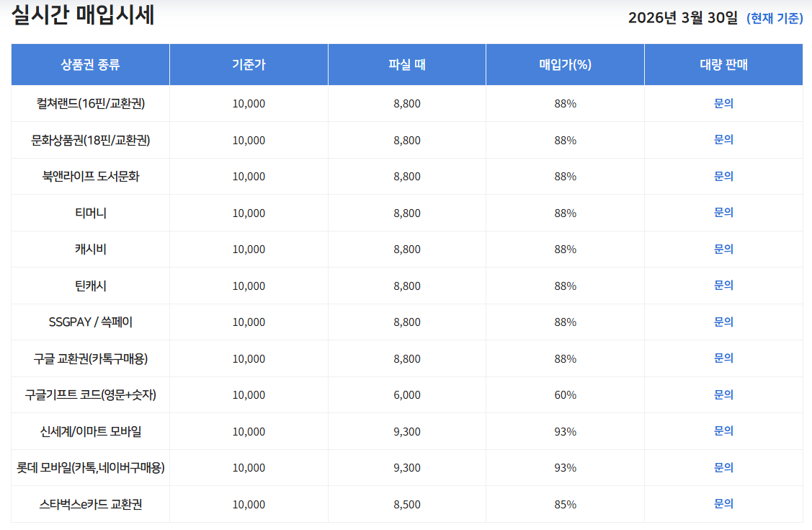Click the 60% rate in 구글기프트 코드 row
812x530 pixels.
565,395
